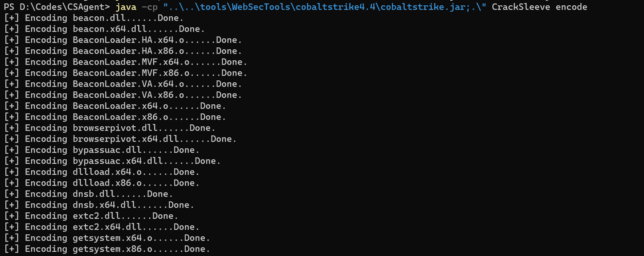Click the extc2.x64.dll filename
Viewport: 644px width, 256px height.
tap(107, 227)
